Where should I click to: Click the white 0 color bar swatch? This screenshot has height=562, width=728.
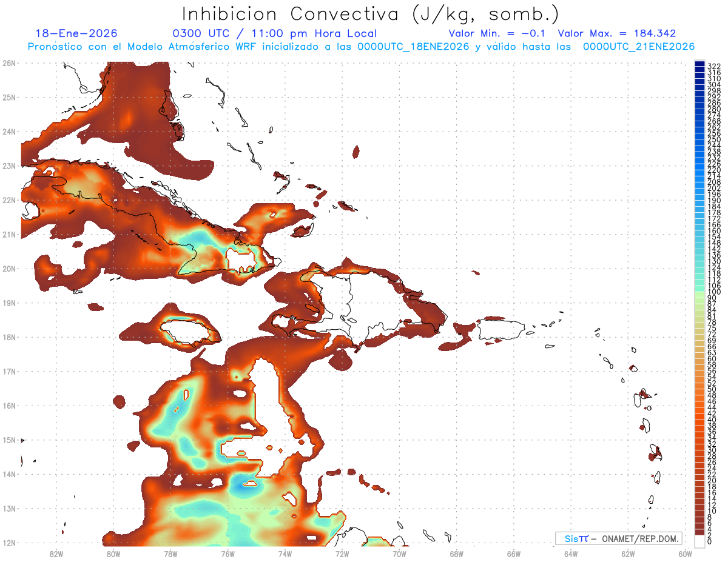(x=699, y=541)
